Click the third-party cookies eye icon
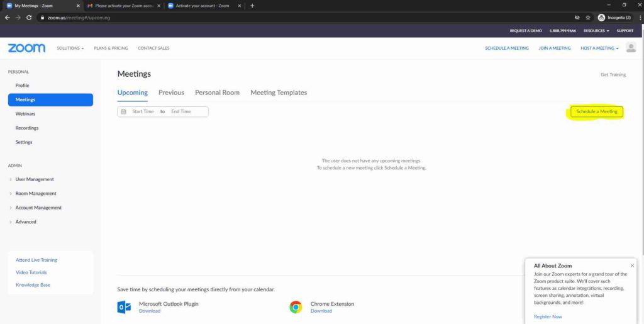Image resolution: width=644 pixels, height=324 pixels. pos(577,18)
